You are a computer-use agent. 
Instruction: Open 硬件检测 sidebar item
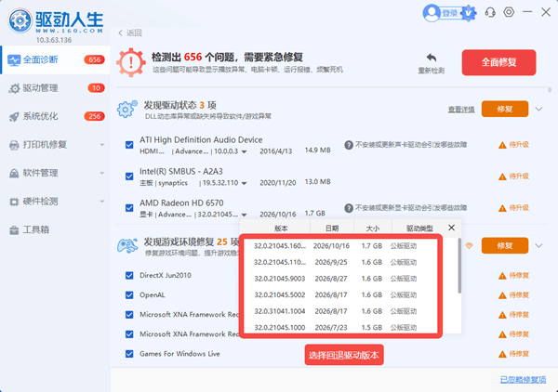[x=56, y=202]
